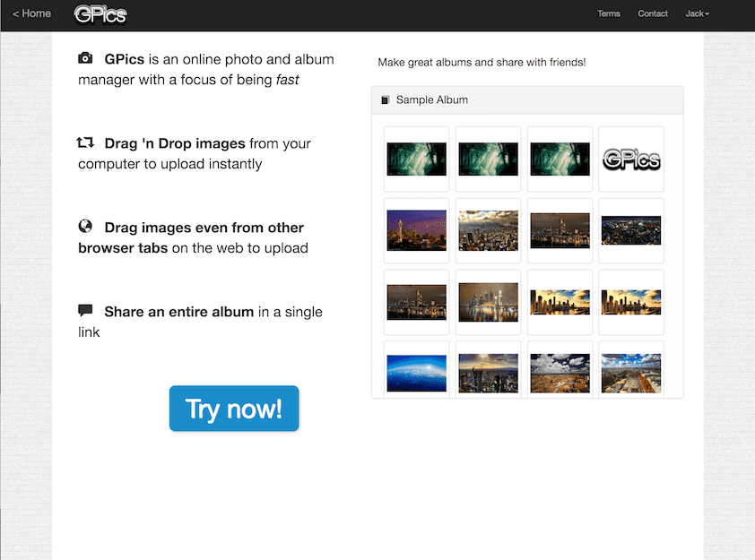
Task: Click the Sample Album panel title
Action: click(432, 100)
